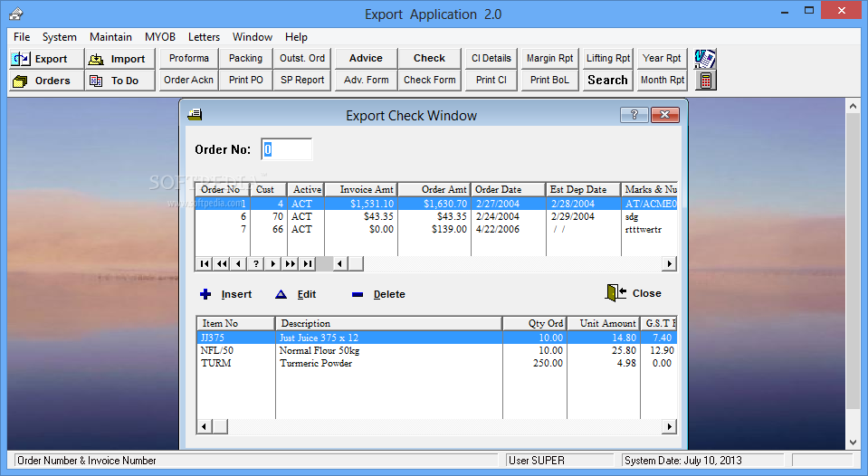
Task: Click the help question mark button
Action: (x=634, y=115)
